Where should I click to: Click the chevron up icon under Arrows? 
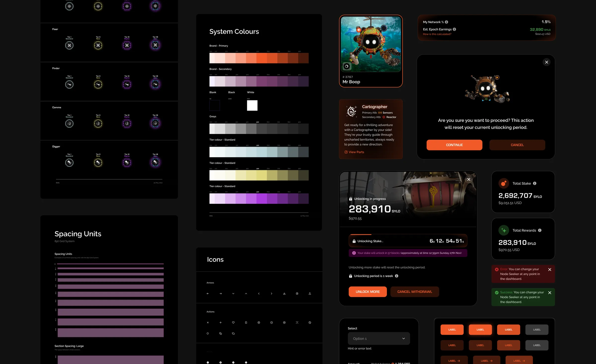(246, 294)
